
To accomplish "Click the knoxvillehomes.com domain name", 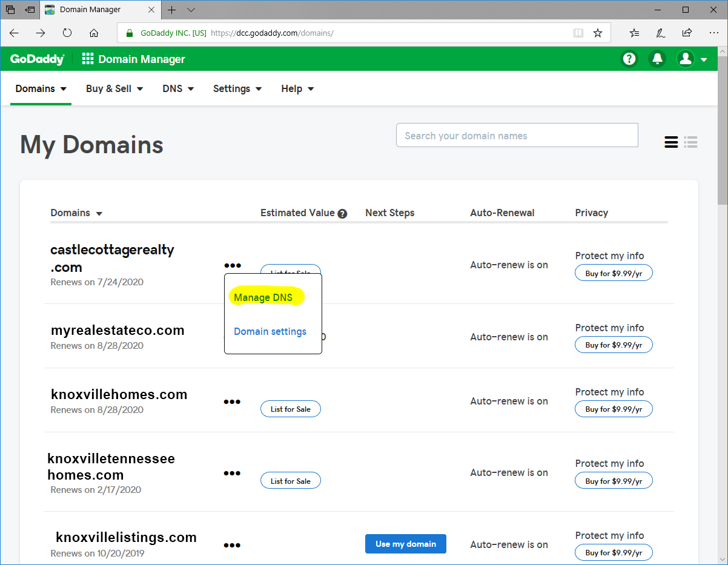I will pyautogui.click(x=119, y=395).
